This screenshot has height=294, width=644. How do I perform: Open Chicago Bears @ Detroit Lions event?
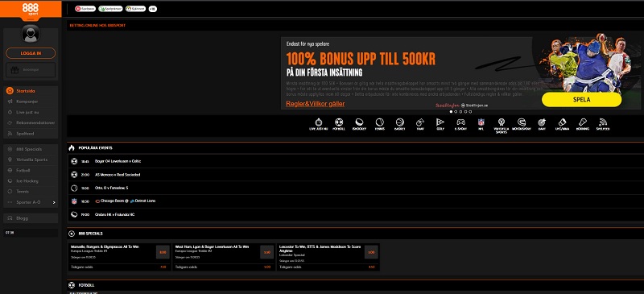[355, 201]
